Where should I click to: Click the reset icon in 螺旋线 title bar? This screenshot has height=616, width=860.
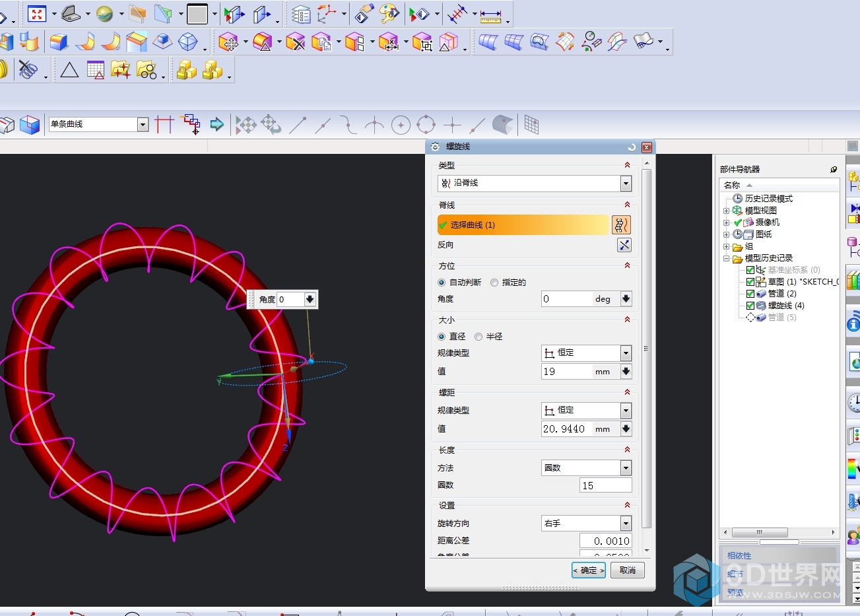point(632,147)
